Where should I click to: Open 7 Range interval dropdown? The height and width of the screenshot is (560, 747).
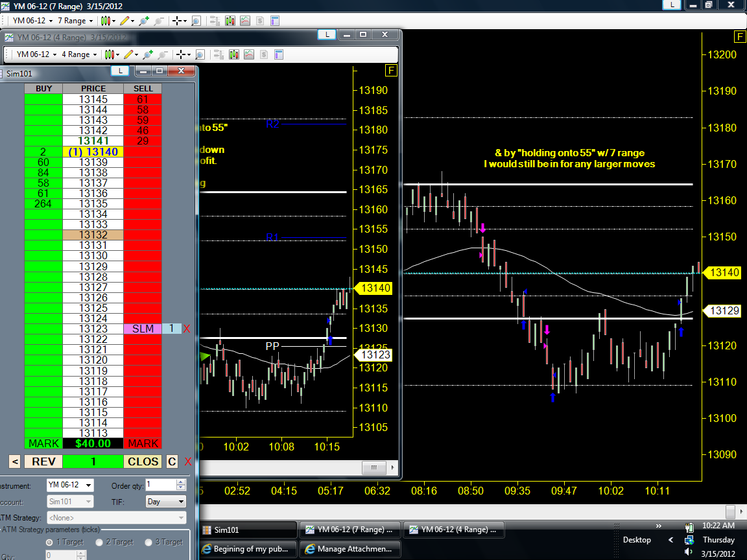tap(75, 21)
